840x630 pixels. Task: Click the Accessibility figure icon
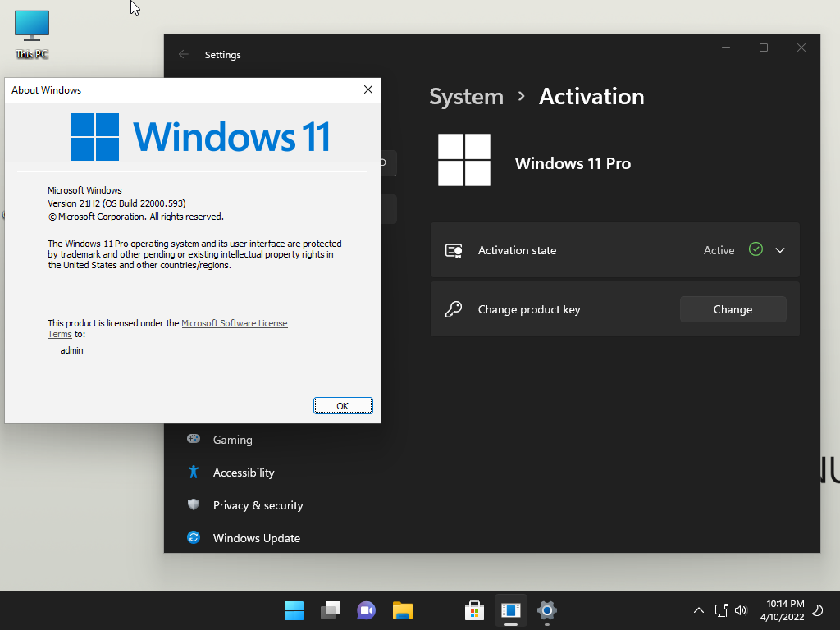coord(194,472)
